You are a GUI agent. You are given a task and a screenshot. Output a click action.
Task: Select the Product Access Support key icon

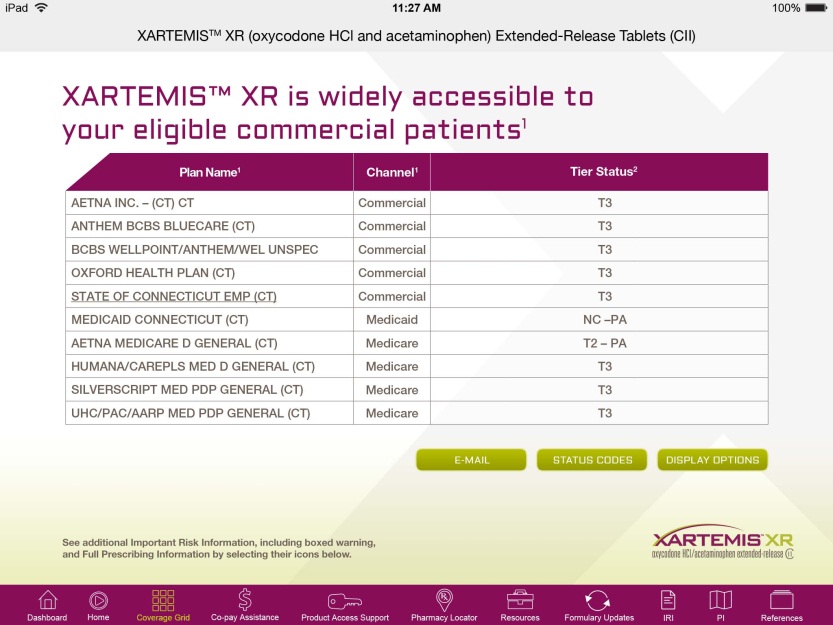[x=344, y=604]
